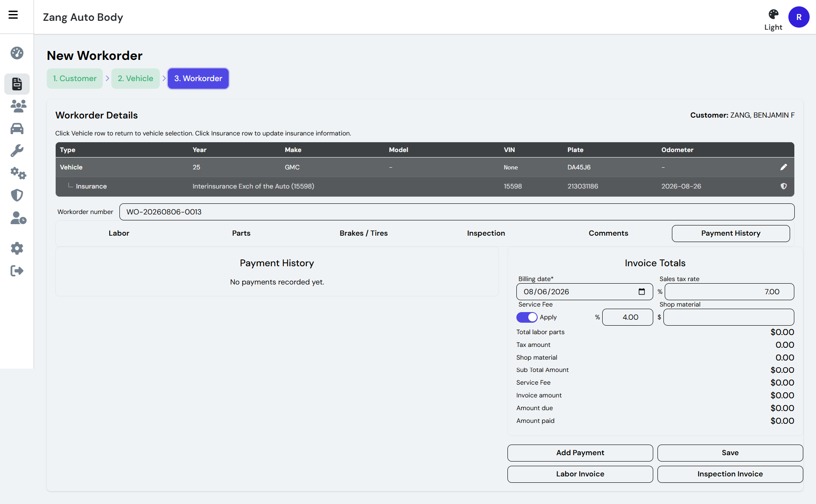
Task: Edit vehicle using the pencil icon
Action: pyautogui.click(x=784, y=167)
